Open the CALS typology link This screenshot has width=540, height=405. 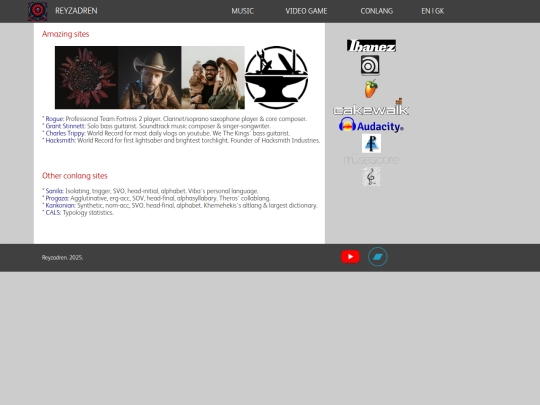[53, 212]
